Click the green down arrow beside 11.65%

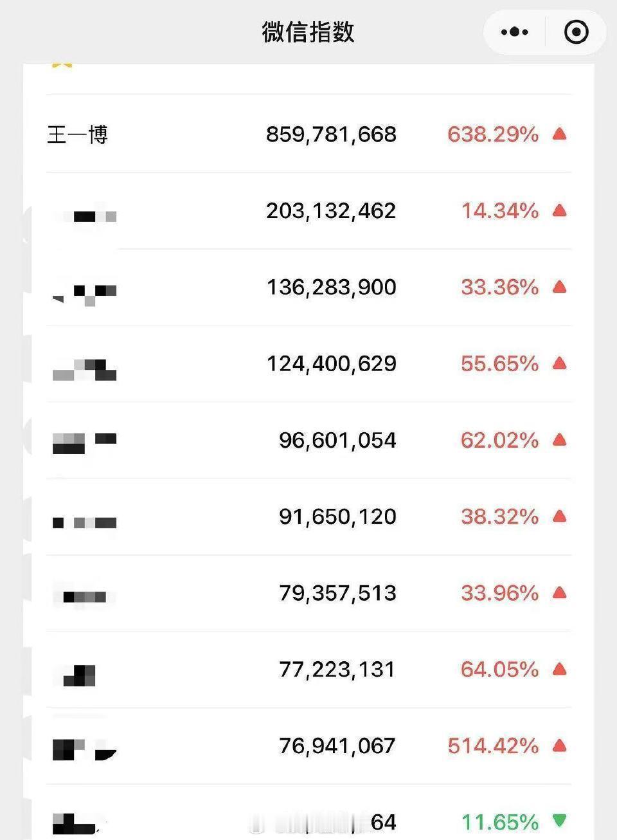pyautogui.click(x=559, y=821)
